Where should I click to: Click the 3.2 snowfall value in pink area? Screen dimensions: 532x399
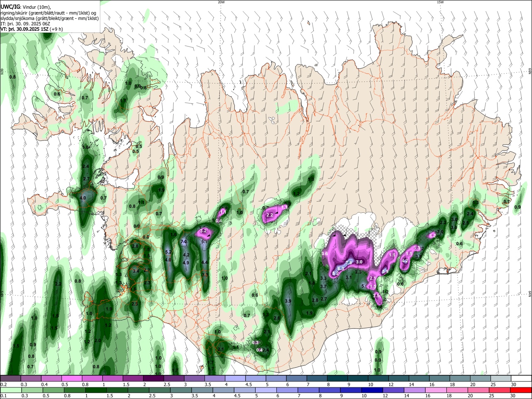tap(203, 231)
